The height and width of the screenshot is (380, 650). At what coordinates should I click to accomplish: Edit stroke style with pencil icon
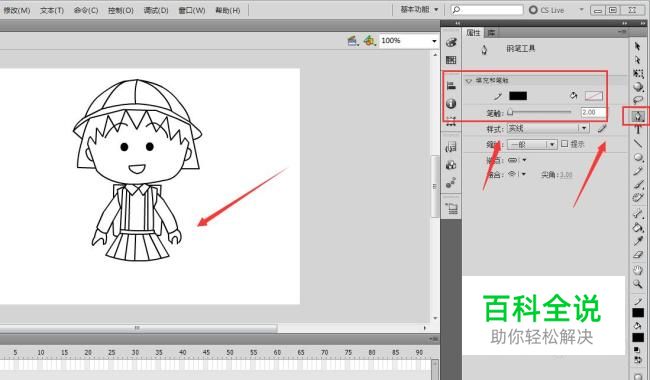(x=602, y=129)
